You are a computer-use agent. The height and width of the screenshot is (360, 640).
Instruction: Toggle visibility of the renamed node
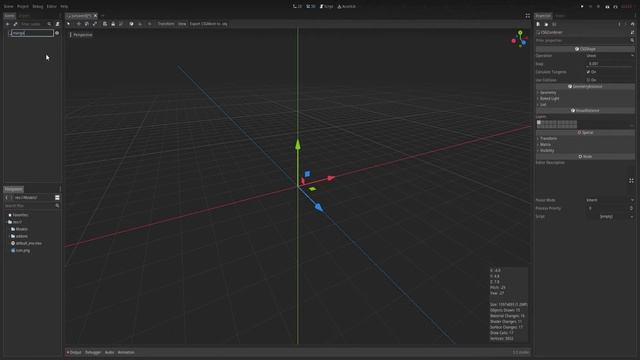57,33
